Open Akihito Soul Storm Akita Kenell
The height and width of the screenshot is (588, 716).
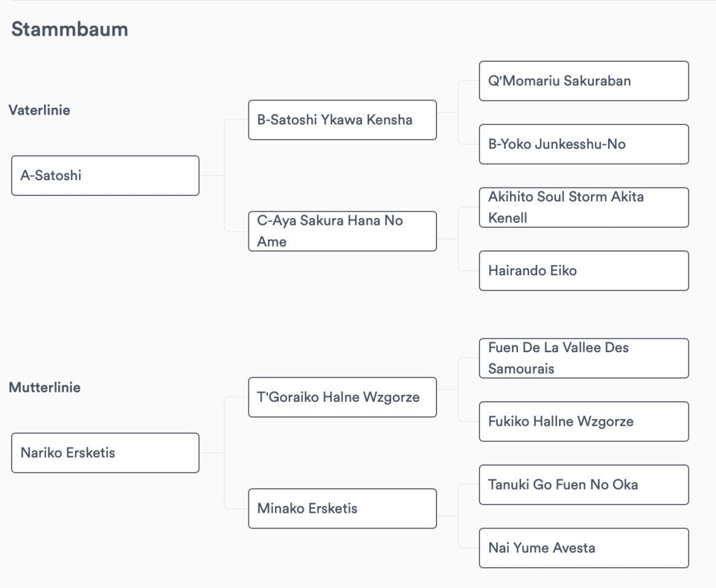(x=584, y=208)
